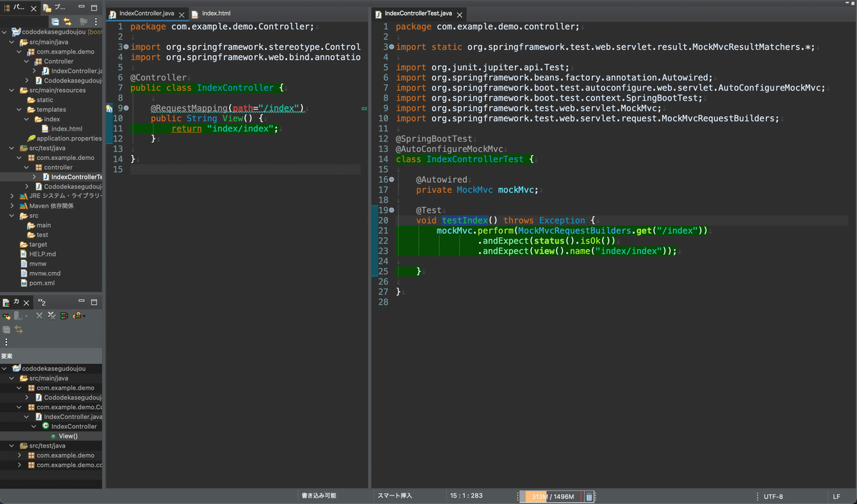
Task: Open pom.xml from Package Explorer
Action: 41,283
